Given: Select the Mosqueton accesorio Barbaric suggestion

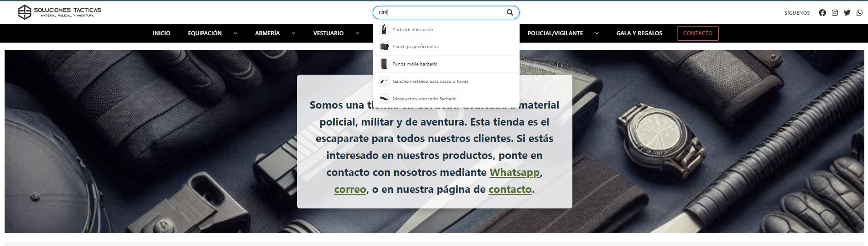Looking at the screenshot, I should click(446, 98).
